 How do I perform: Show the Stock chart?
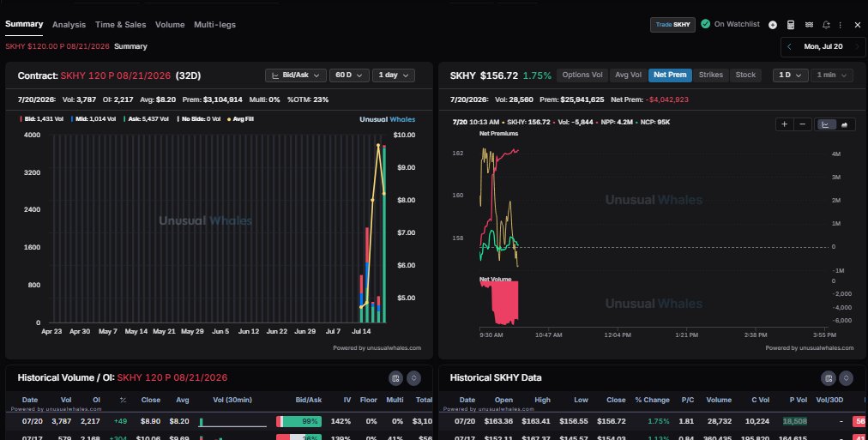tap(745, 75)
